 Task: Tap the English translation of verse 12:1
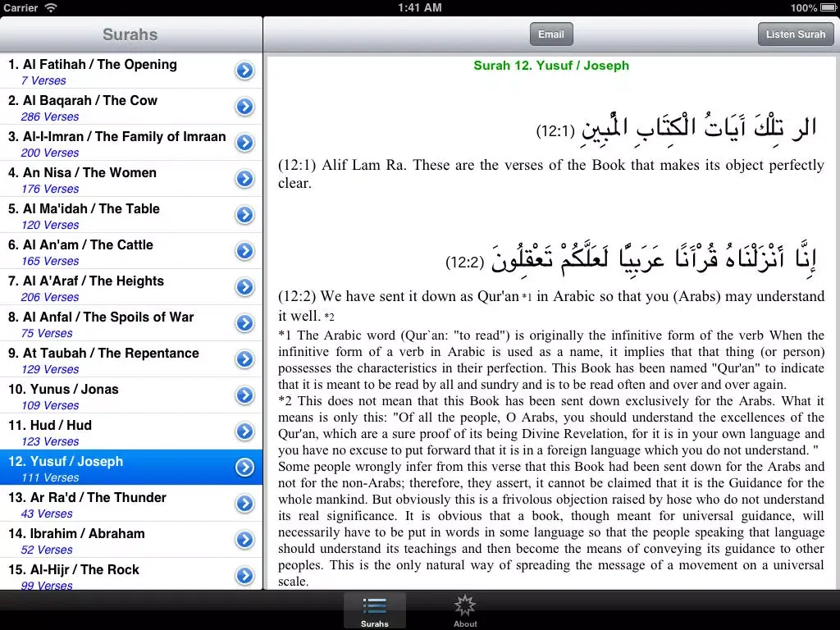550,174
